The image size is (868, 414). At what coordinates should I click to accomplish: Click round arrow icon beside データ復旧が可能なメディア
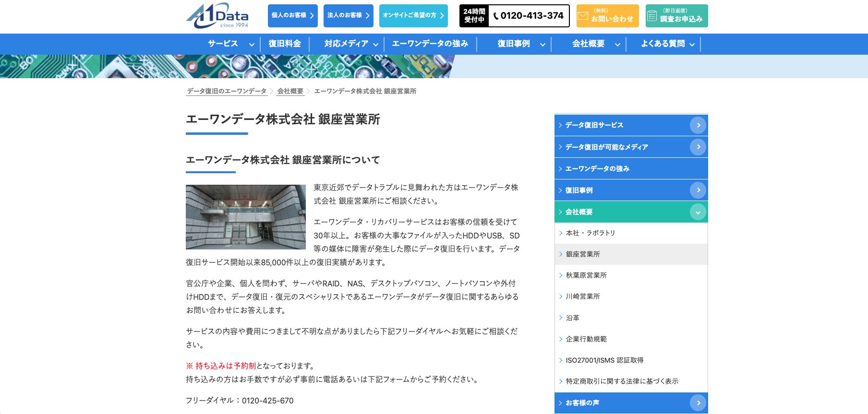[698, 147]
